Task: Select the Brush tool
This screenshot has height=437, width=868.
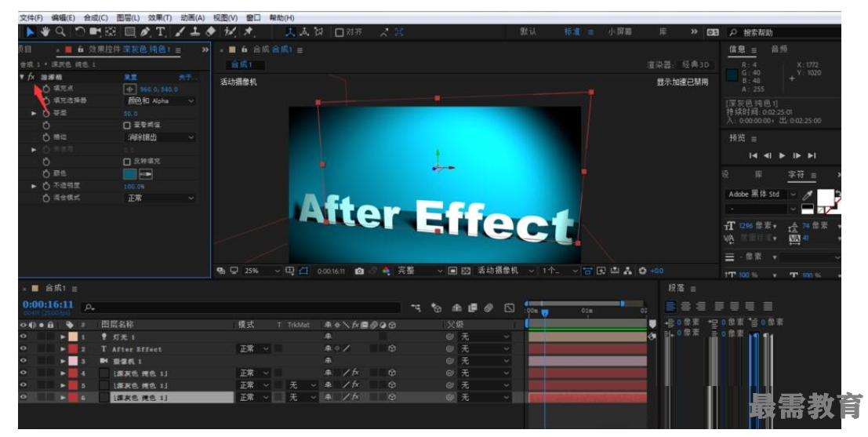Action: point(180,32)
